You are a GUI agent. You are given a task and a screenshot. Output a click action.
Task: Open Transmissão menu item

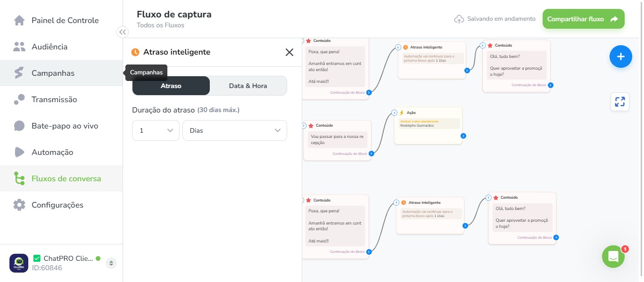pyautogui.click(x=61, y=99)
